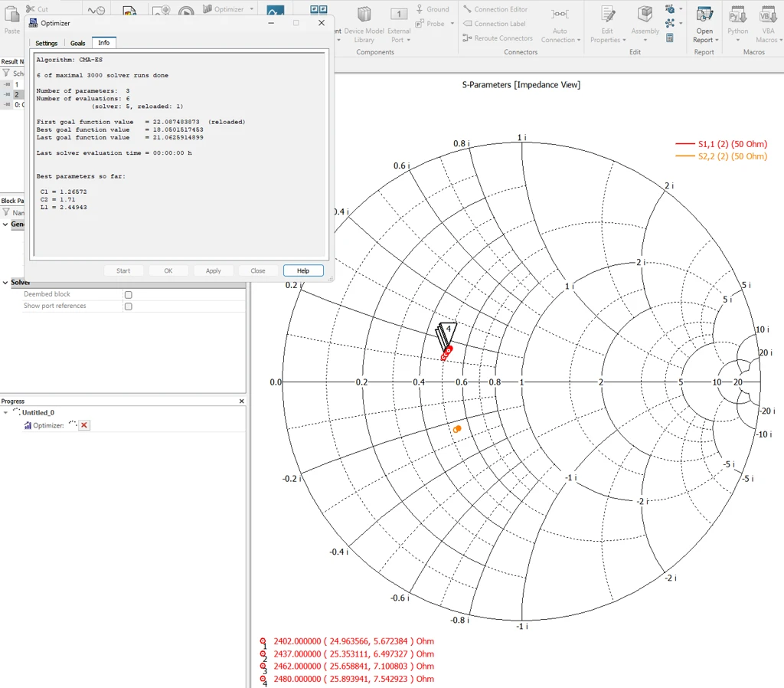Click the Open Report icon
Image resolution: width=784 pixels, height=688 pixels.
(704, 14)
